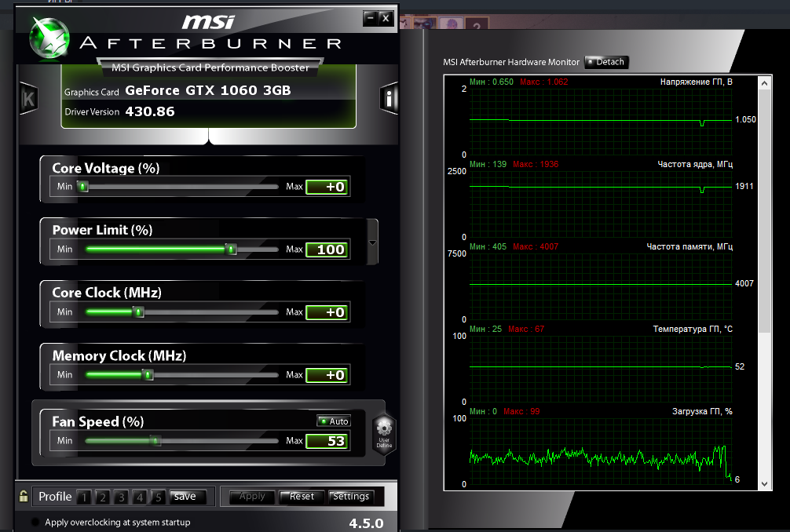Click the Температура ГП temperature graph
The height and width of the screenshot is (532, 790).
point(601,369)
